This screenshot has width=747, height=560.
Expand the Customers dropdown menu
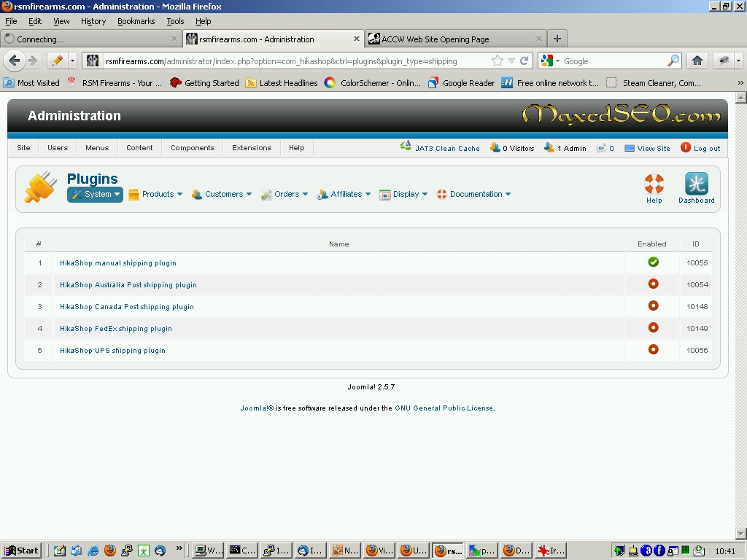(222, 194)
